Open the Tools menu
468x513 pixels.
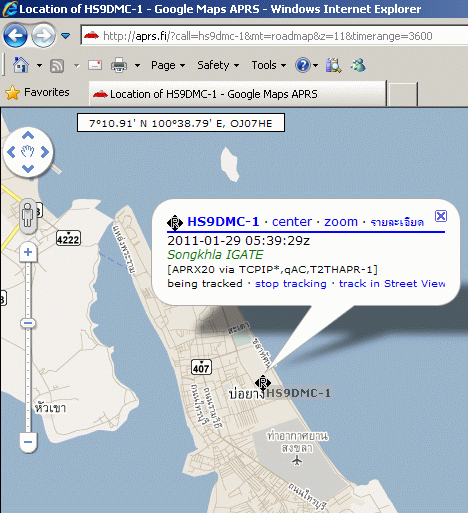[269, 65]
